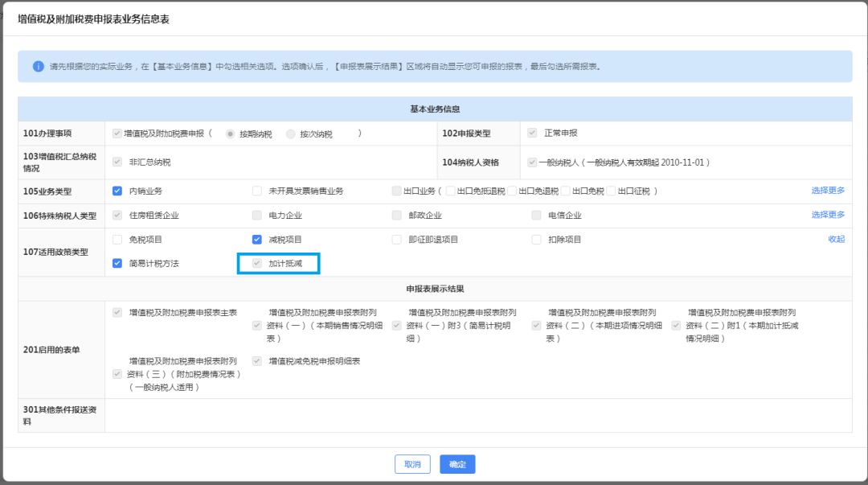Check the 即征即退项目 option
The height and width of the screenshot is (485, 868).
[x=396, y=240]
